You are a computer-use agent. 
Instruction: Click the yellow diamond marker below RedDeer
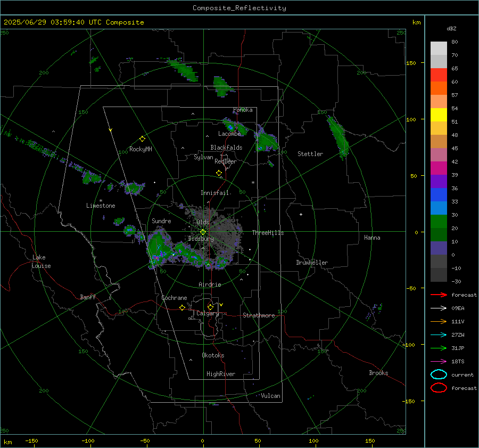(219, 173)
